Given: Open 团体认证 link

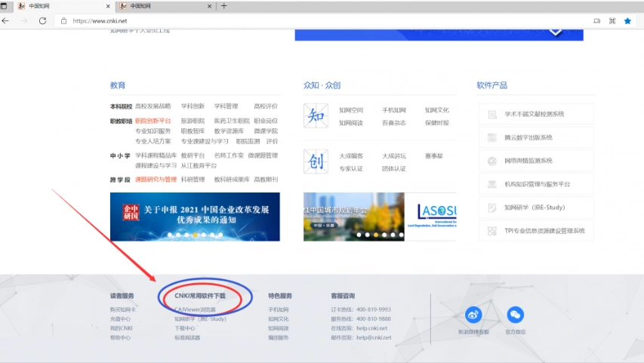Looking at the screenshot, I should coord(394,169).
